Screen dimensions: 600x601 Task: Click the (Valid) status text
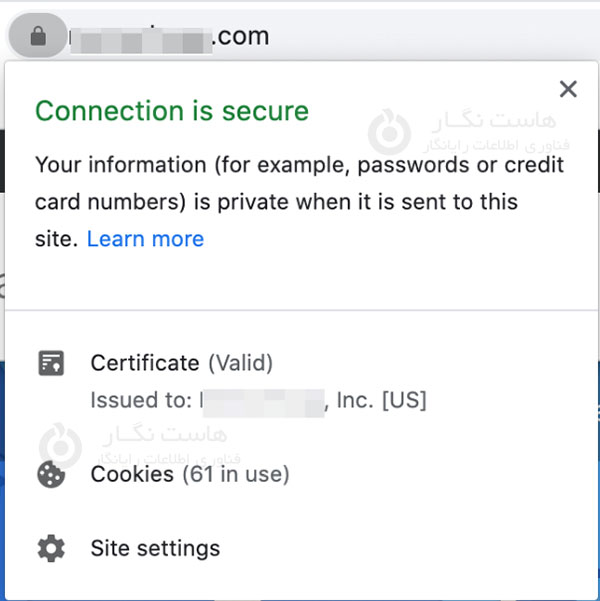(x=240, y=363)
